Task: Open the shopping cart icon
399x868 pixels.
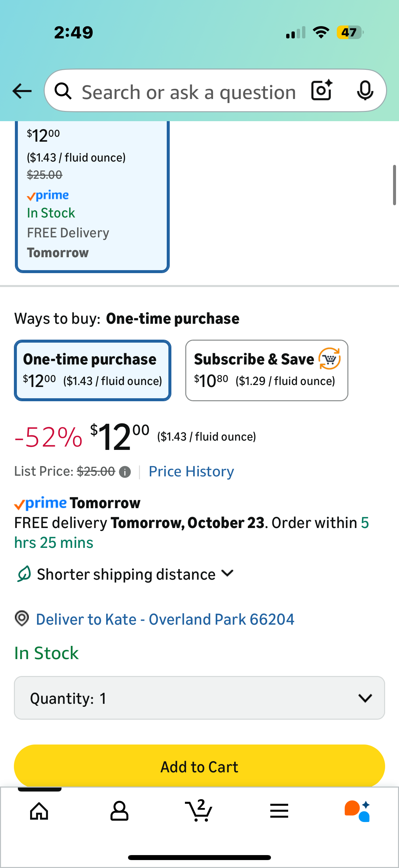Action: tap(199, 811)
